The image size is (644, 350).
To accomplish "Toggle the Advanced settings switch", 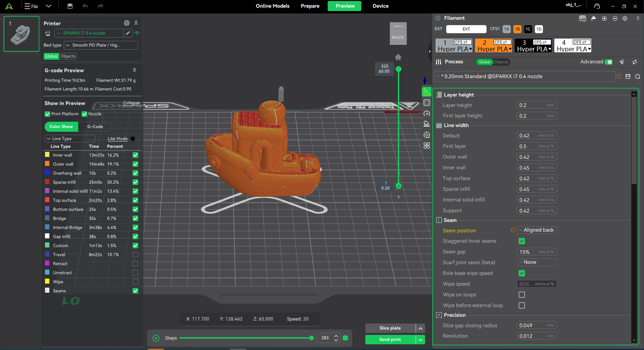I will click(609, 62).
